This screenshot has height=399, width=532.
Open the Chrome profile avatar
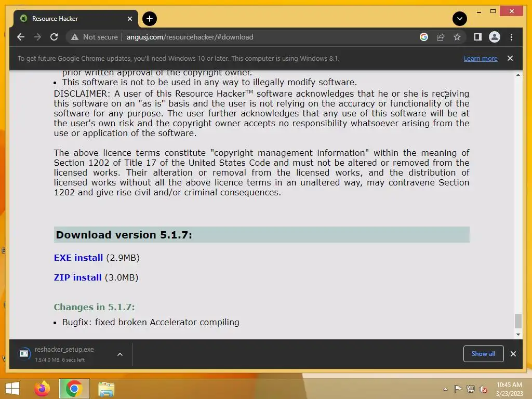[x=495, y=37]
